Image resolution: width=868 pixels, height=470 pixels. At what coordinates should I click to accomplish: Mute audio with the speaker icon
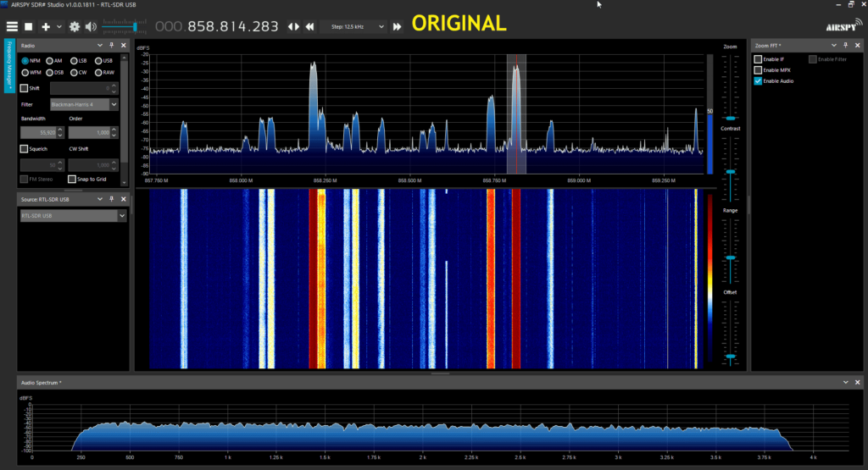[91, 26]
